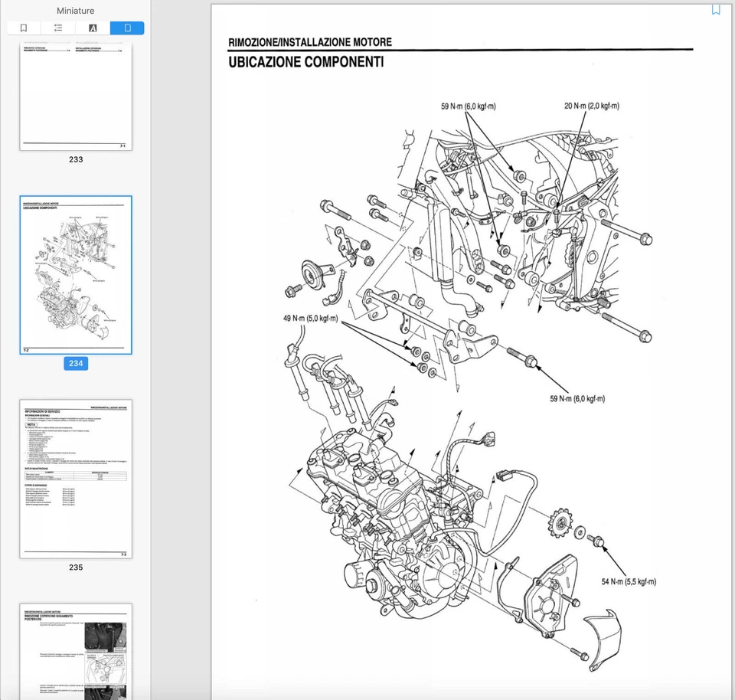Click the RIMOZIONE/INSTALLAZIONE MOTORE heading

(309, 42)
